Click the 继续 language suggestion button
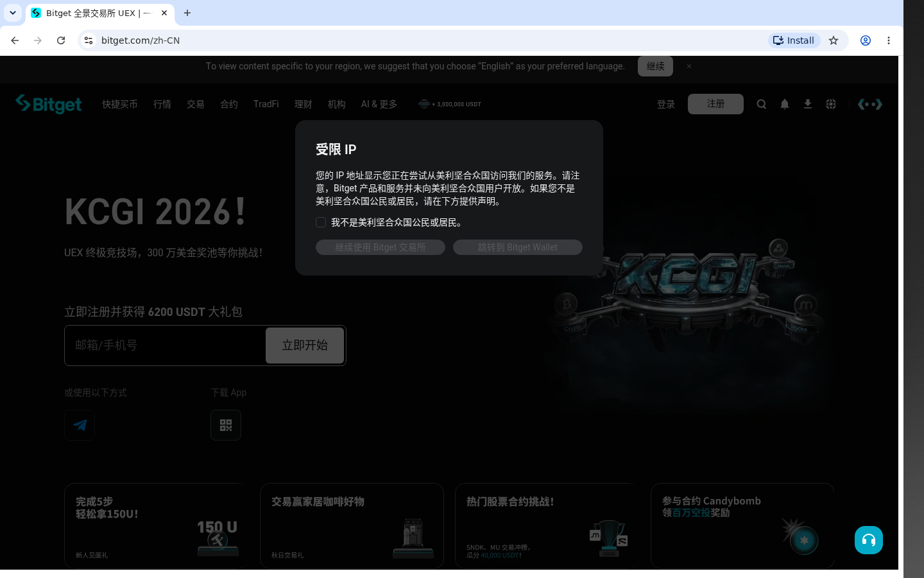This screenshot has width=924, height=578. click(655, 66)
